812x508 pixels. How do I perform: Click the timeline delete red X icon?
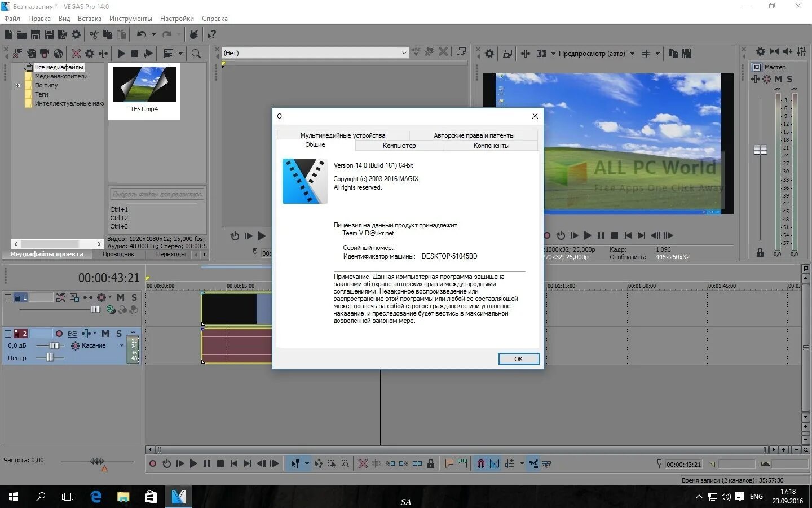(x=363, y=464)
